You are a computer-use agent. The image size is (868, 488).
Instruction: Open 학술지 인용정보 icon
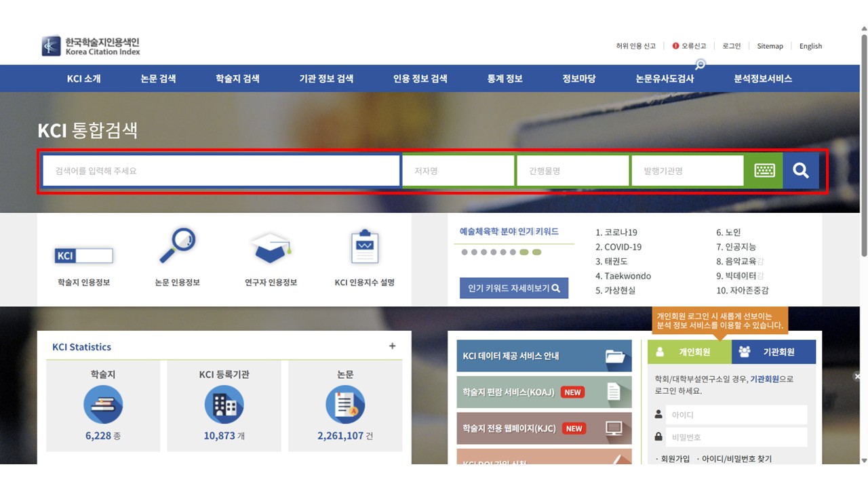tap(84, 256)
